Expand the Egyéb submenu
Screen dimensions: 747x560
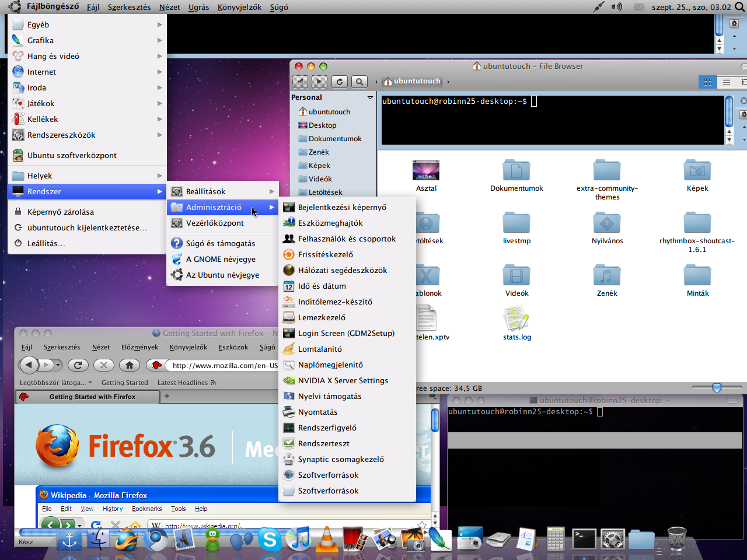click(x=88, y=24)
